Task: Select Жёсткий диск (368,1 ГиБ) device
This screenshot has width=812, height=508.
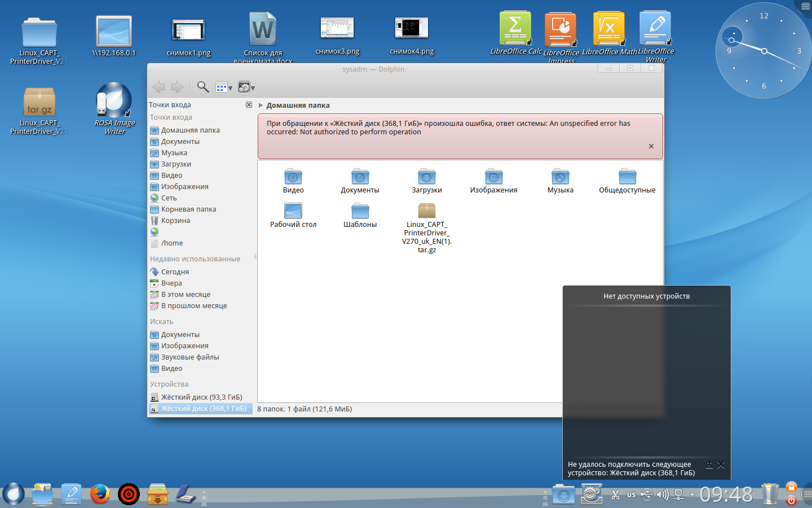Action: [201, 409]
